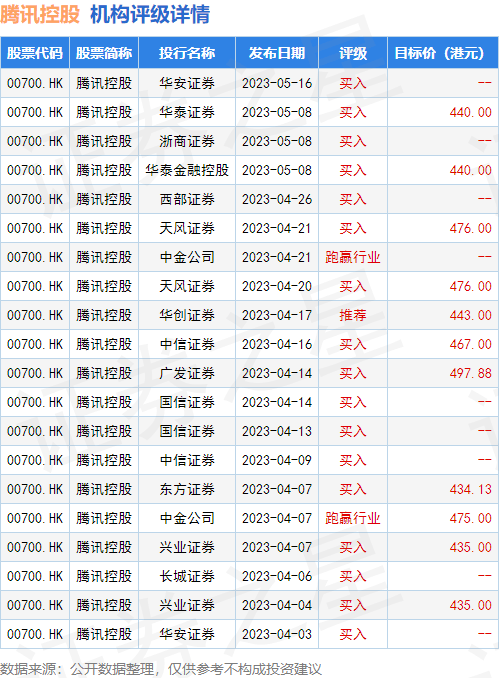
Task: Click the 发布日期 column header
Action: (x=277, y=53)
